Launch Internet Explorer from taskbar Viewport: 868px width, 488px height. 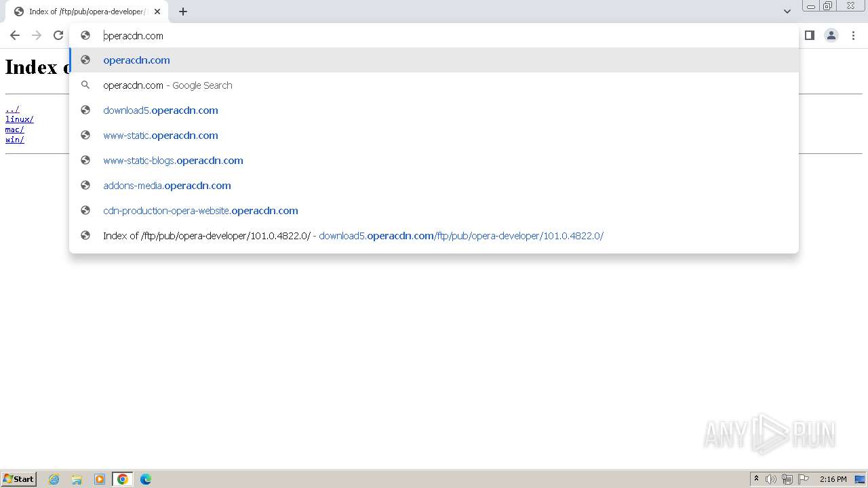tap(54, 479)
